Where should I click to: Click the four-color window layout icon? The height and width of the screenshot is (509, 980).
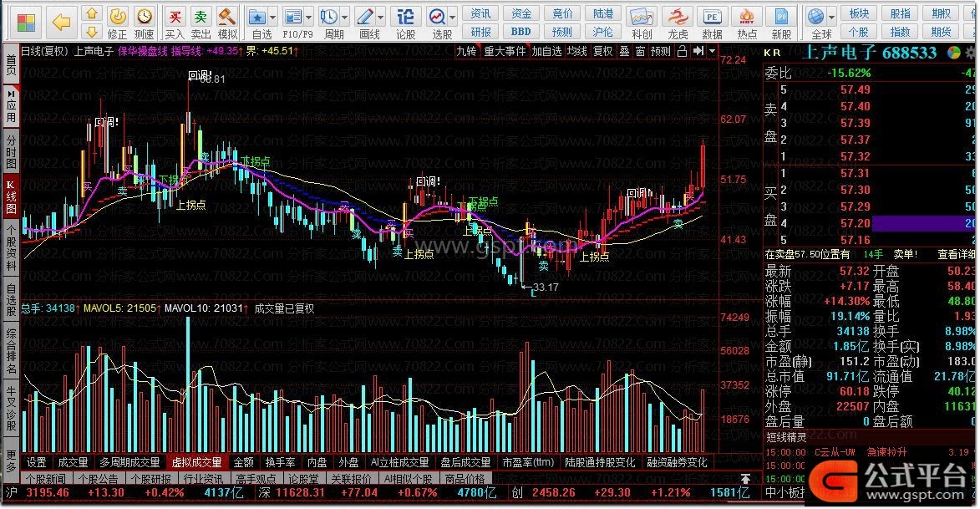click(26, 23)
